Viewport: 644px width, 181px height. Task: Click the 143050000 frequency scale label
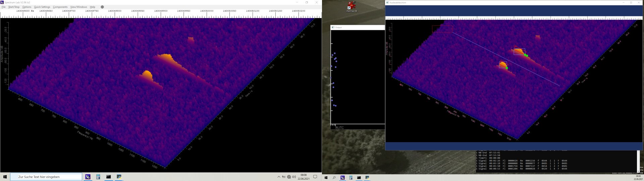pyautogui.click(x=207, y=11)
